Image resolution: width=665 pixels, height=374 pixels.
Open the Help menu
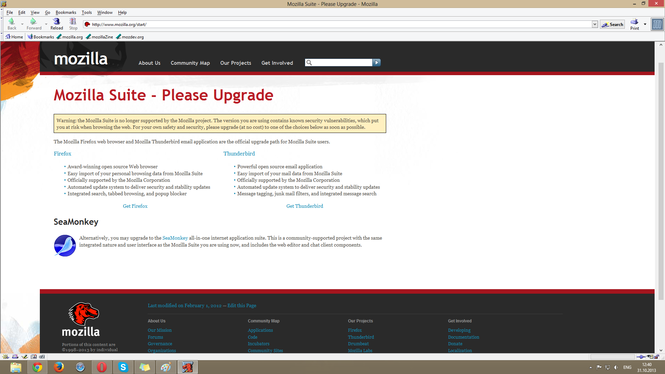pyautogui.click(x=122, y=13)
